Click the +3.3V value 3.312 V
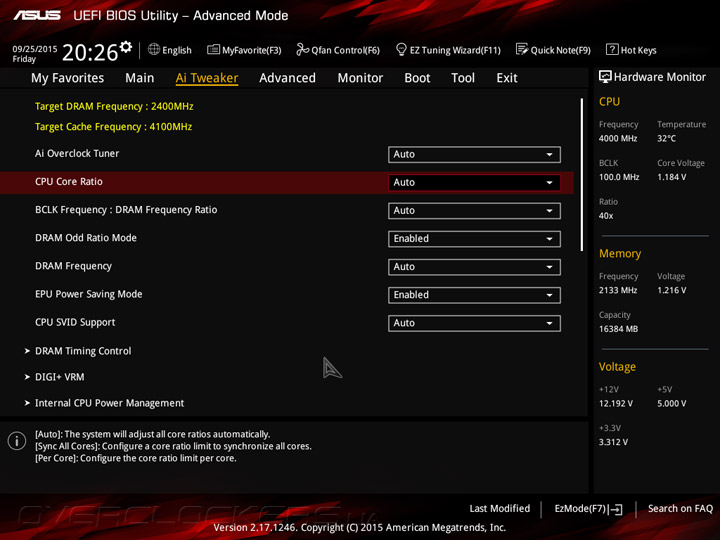 click(x=613, y=442)
